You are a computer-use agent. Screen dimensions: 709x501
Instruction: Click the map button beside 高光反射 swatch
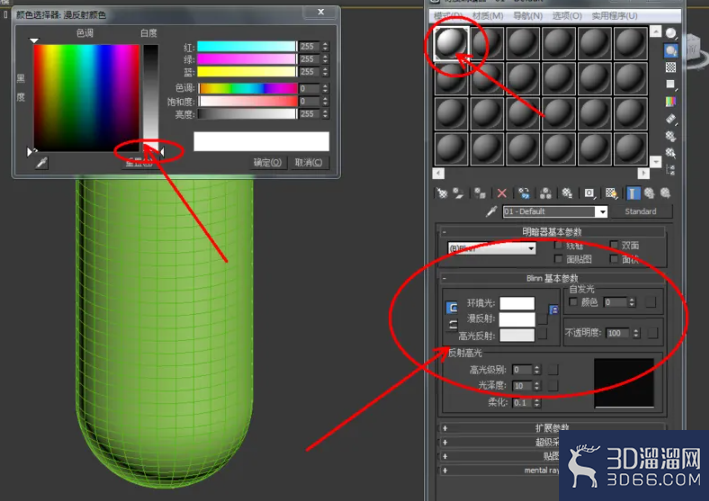(543, 335)
